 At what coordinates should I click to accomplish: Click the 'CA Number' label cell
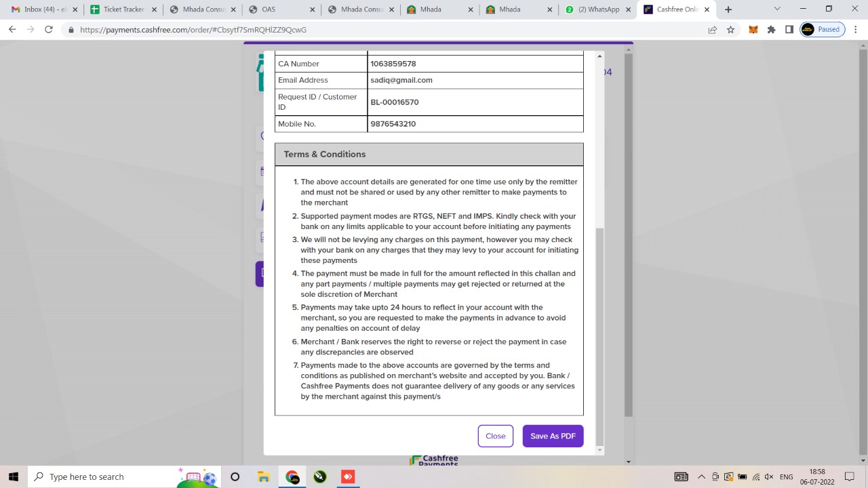321,64
